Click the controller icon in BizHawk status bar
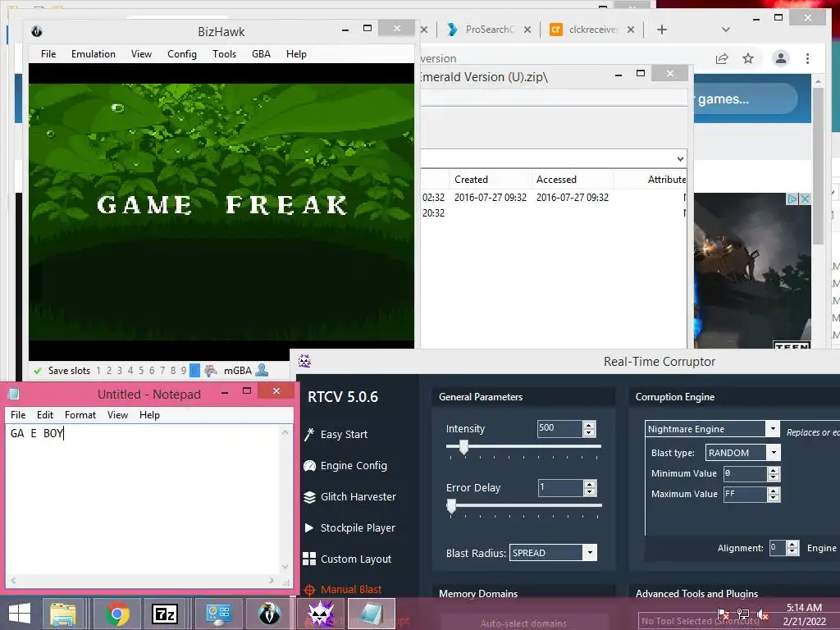 click(211, 370)
